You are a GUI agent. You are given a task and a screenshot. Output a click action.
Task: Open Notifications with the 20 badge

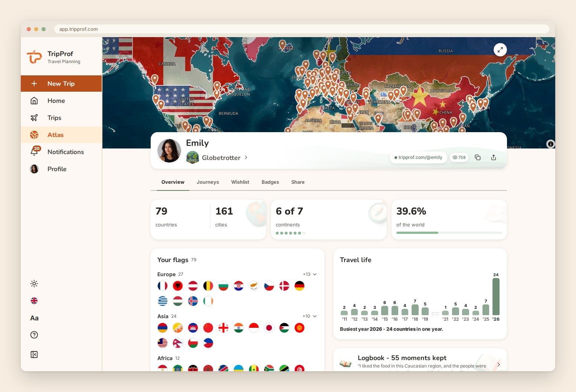[61, 152]
